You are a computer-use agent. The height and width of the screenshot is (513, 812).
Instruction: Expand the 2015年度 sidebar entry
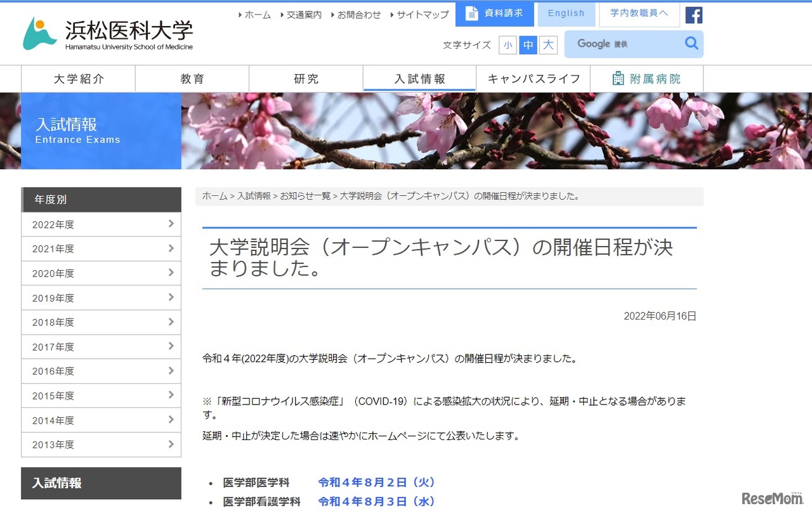101,396
